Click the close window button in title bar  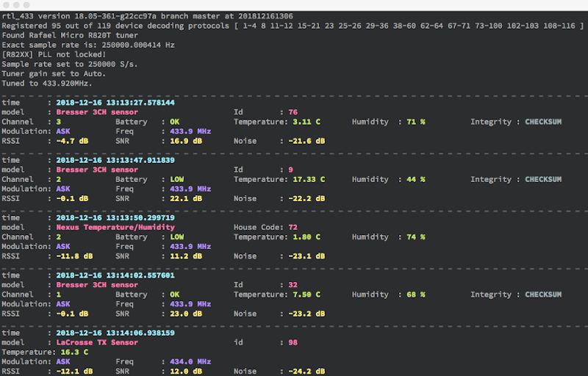coord(7,5)
